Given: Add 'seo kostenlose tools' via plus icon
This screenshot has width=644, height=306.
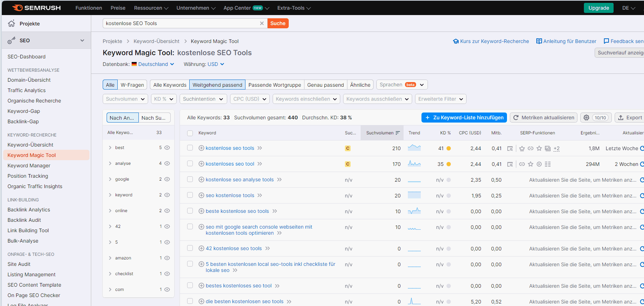Looking at the screenshot, I should point(201,195).
